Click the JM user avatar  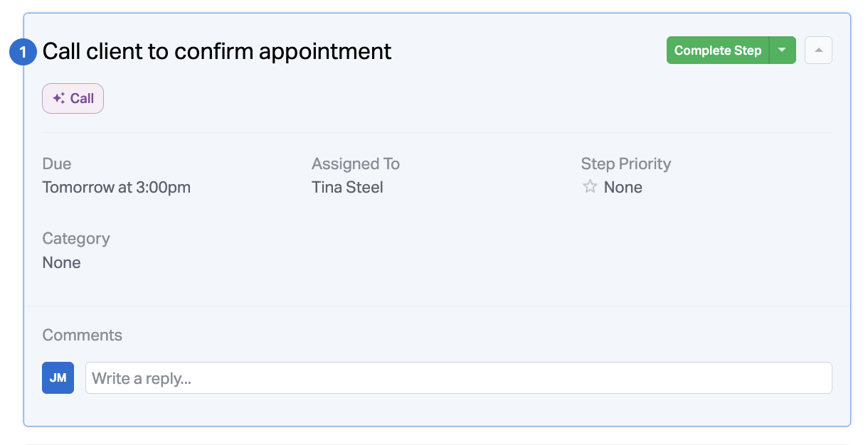coord(58,378)
